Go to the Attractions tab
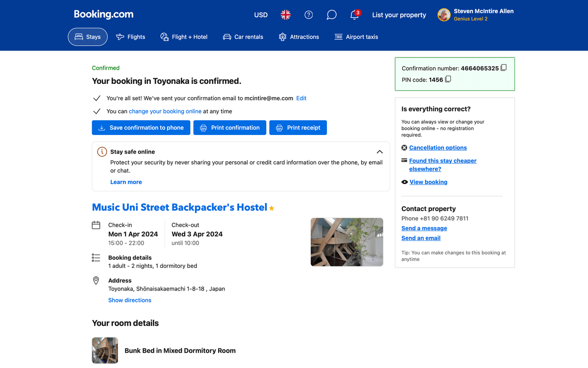 tap(298, 37)
